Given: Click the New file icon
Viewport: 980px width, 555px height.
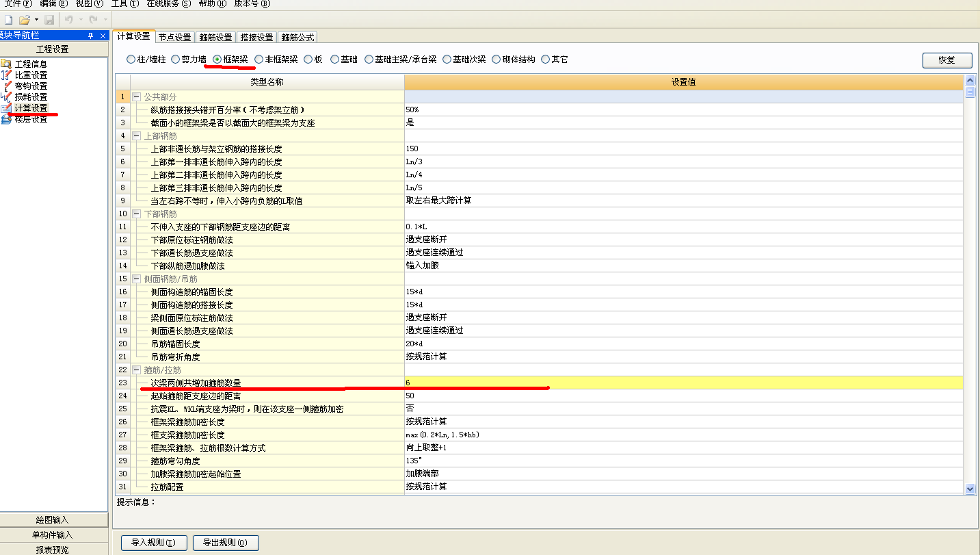Looking at the screenshot, I should [x=8, y=21].
